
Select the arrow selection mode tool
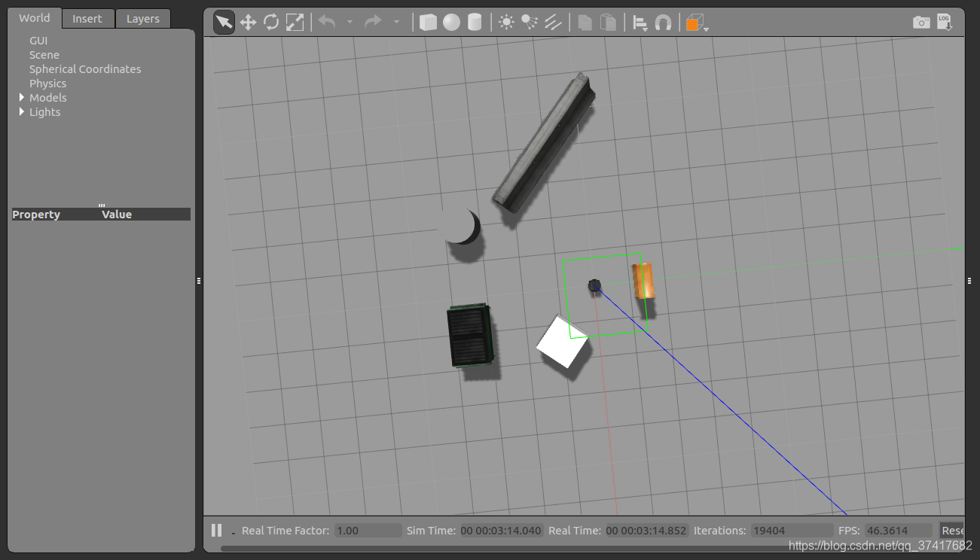(224, 23)
